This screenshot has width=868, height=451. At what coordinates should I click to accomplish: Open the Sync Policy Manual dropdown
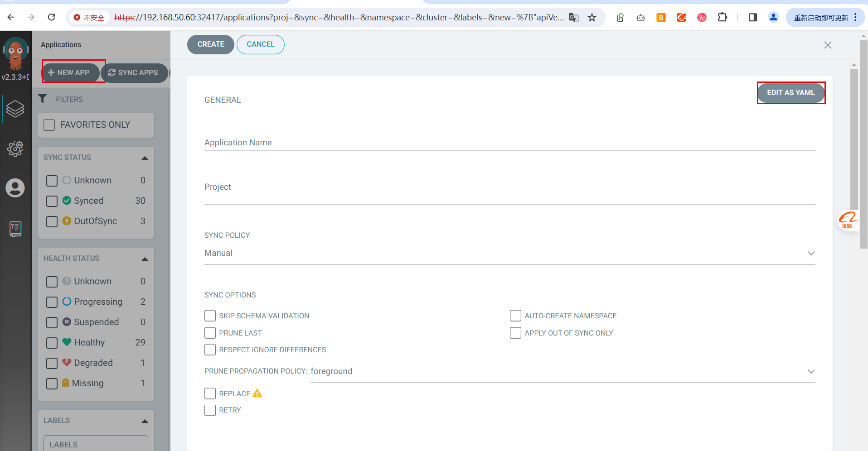pos(509,253)
